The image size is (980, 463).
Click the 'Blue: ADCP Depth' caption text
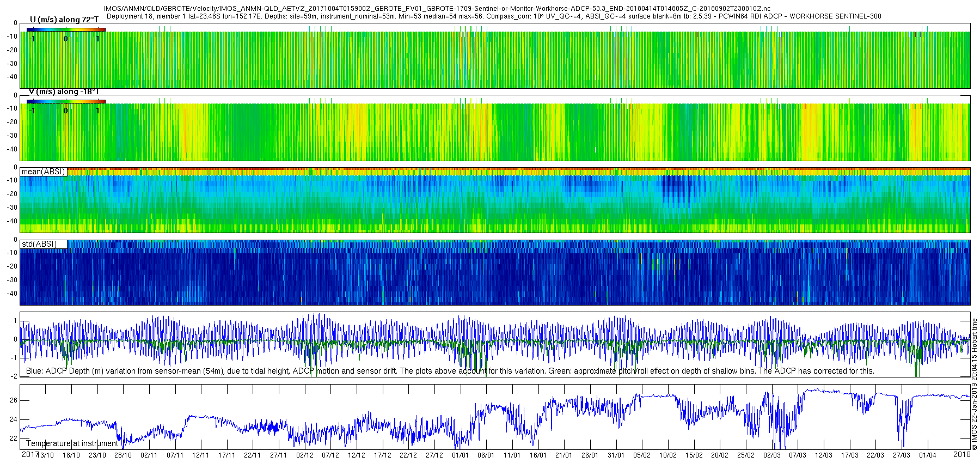point(450,371)
